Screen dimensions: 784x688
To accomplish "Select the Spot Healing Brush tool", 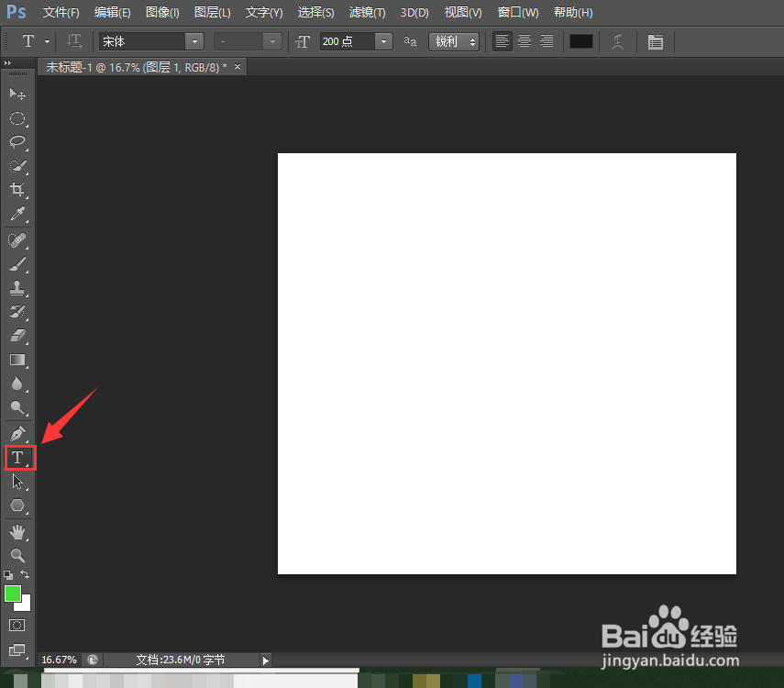I will pos(17,240).
